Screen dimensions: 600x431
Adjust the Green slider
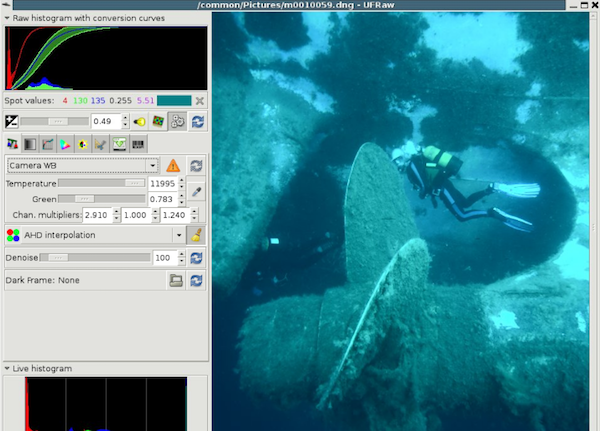tap(102, 199)
